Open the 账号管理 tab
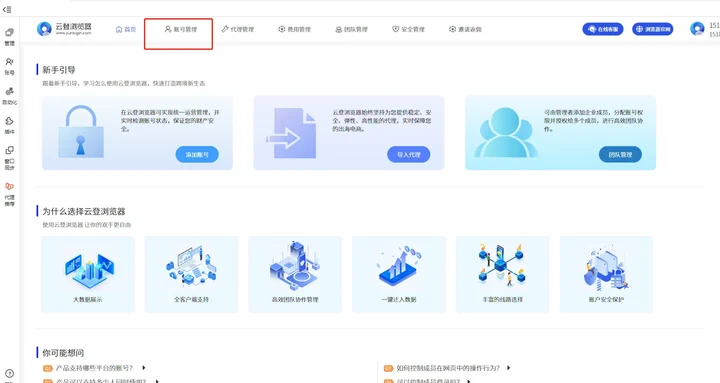Viewport: 720px width, 383px height. [x=181, y=29]
